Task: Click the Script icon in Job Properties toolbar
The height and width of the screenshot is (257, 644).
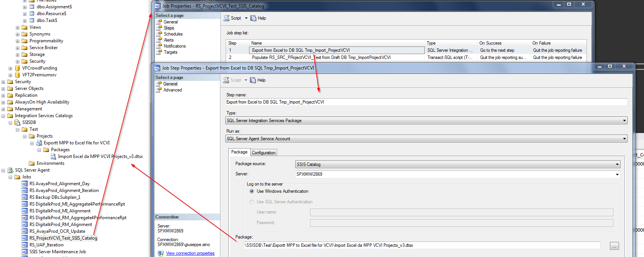Action: tap(227, 18)
